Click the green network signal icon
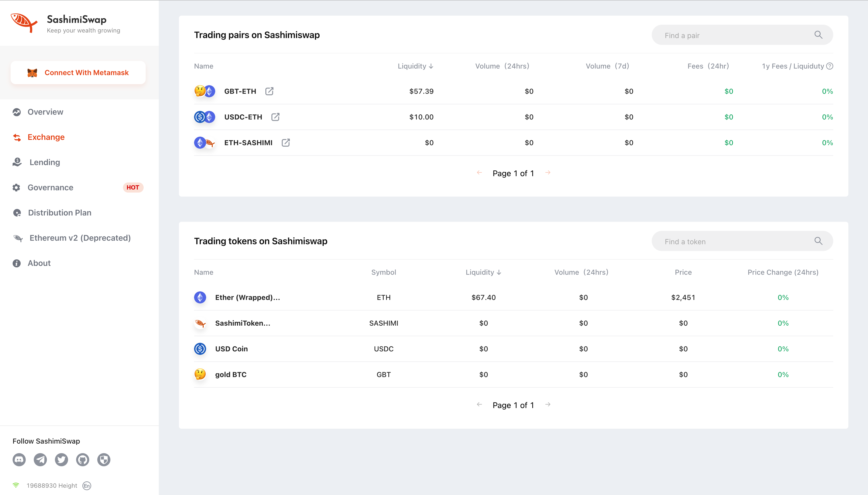This screenshot has width=868, height=495. 16,485
